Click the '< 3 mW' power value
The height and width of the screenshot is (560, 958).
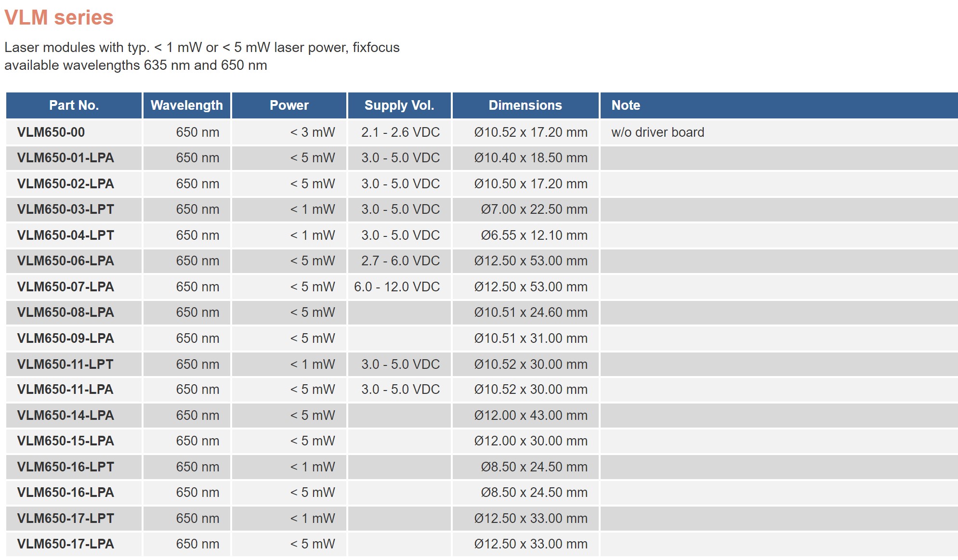click(x=312, y=132)
